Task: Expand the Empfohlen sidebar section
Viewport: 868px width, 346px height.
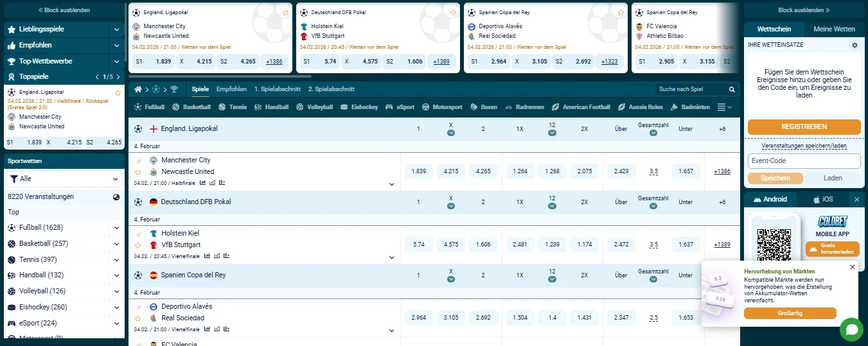Action: click(x=116, y=46)
